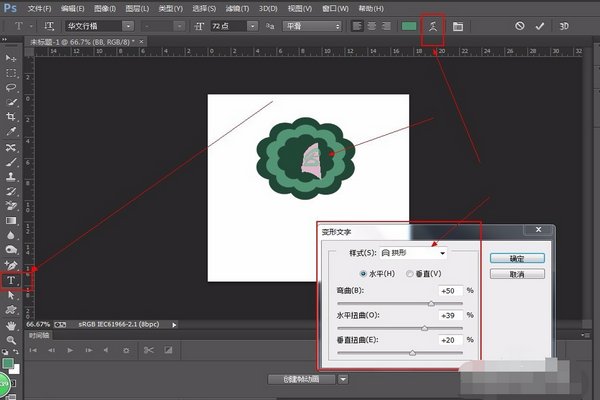Select the Move tool

pyautogui.click(x=11, y=58)
